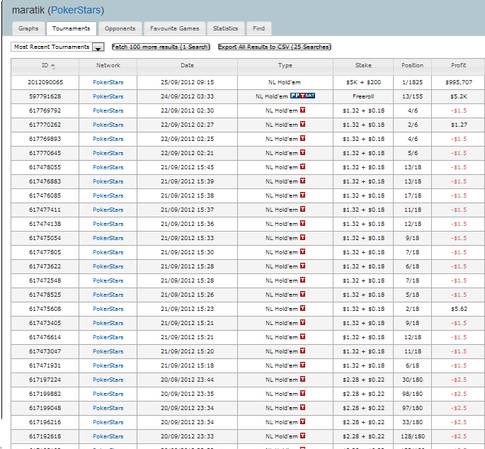The height and width of the screenshot is (449, 485).
Task: Open PokerStars link in the 24/09/2012 03:33 row
Action: pyautogui.click(x=108, y=96)
